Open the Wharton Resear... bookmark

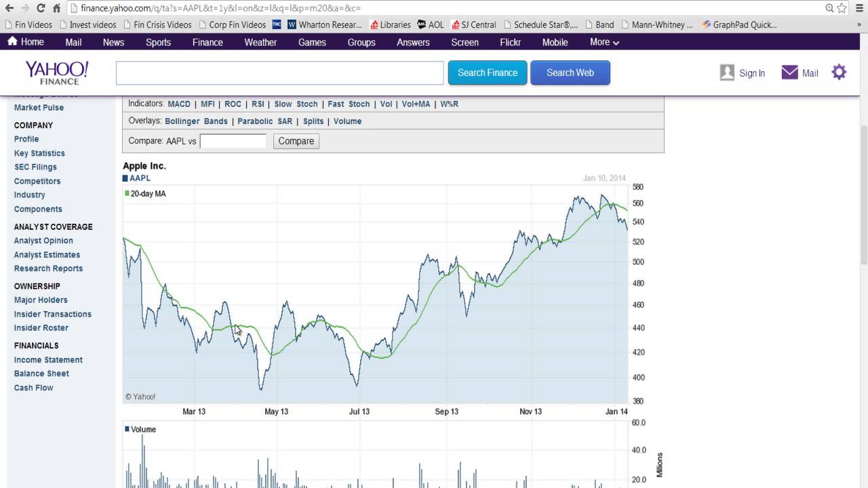point(324,24)
